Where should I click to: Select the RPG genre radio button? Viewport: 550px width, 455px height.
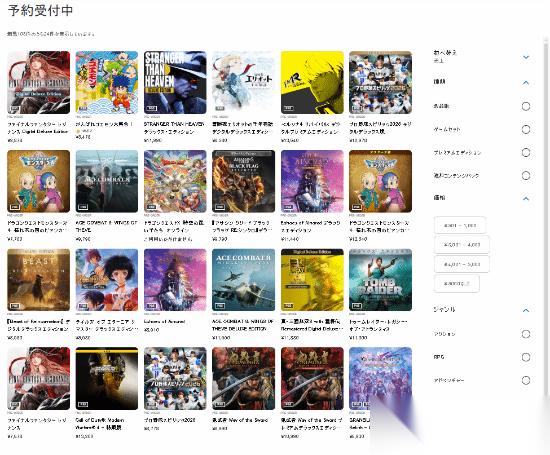pyautogui.click(x=525, y=357)
